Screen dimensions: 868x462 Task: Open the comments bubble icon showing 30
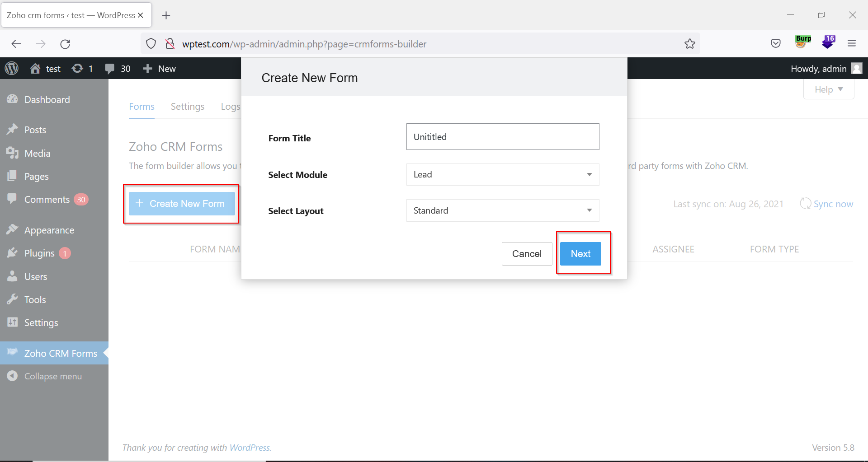pos(110,69)
